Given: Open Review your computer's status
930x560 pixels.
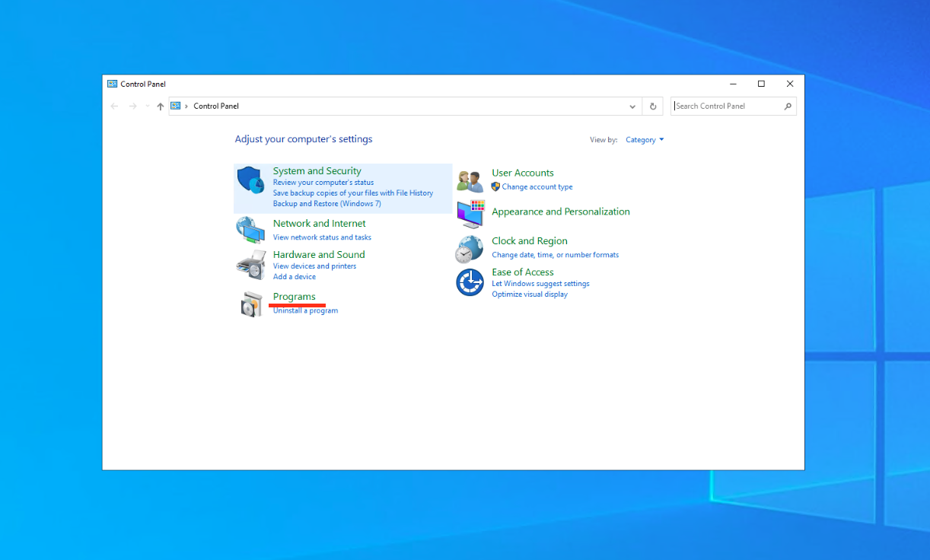Looking at the screenshot, I should [x=323, y=183].
